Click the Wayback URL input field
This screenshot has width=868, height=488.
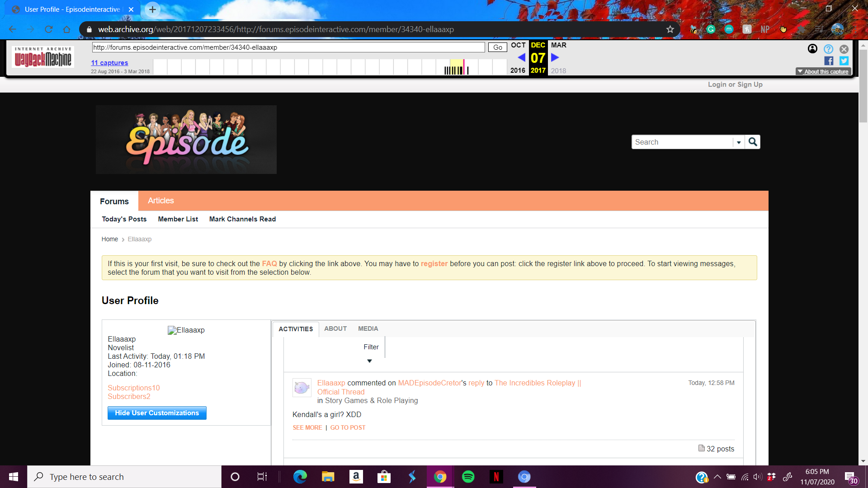[x=288, y=47]
